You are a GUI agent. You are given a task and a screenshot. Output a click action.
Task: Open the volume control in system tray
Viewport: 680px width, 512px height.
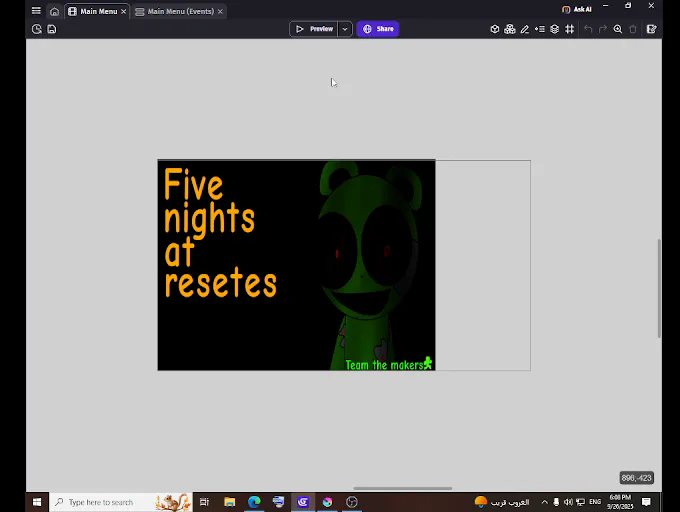568,502
